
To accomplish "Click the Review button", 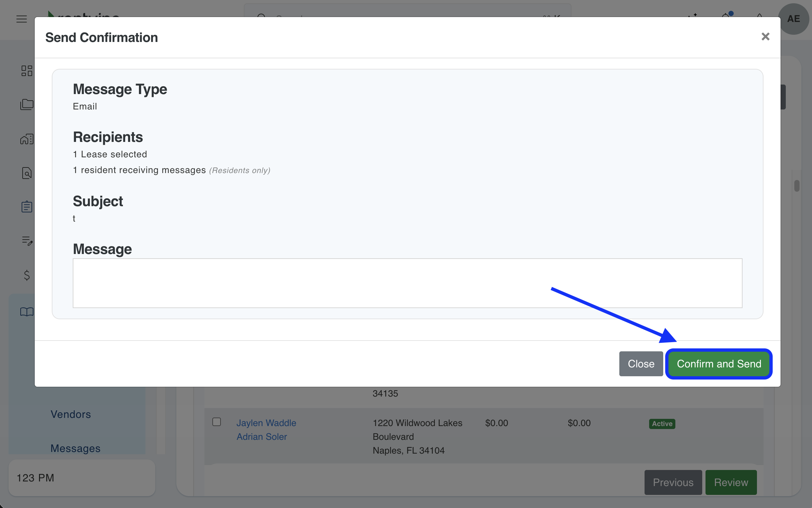I will tap(731, 482).
